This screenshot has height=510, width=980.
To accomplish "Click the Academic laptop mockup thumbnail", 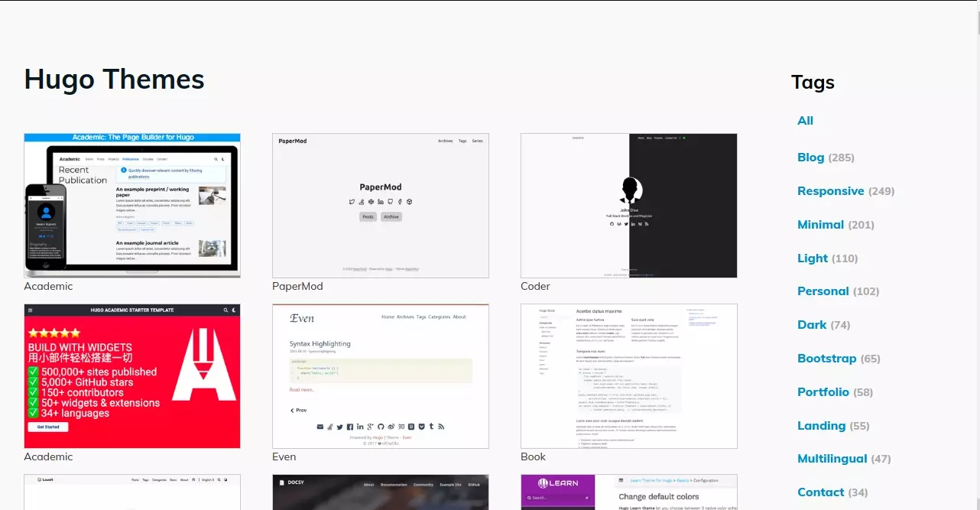I will (x=132, y=206).
